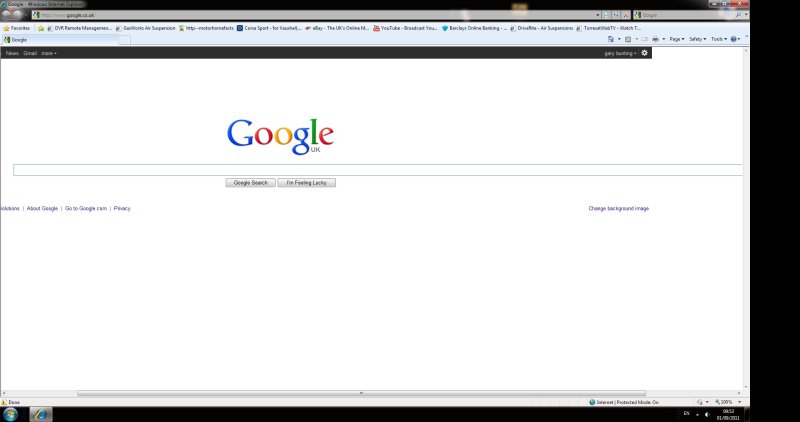Screen dimensions: 800x422
Task: Click the Internet Explorer taskbar icon
Action: pos(41,414)
